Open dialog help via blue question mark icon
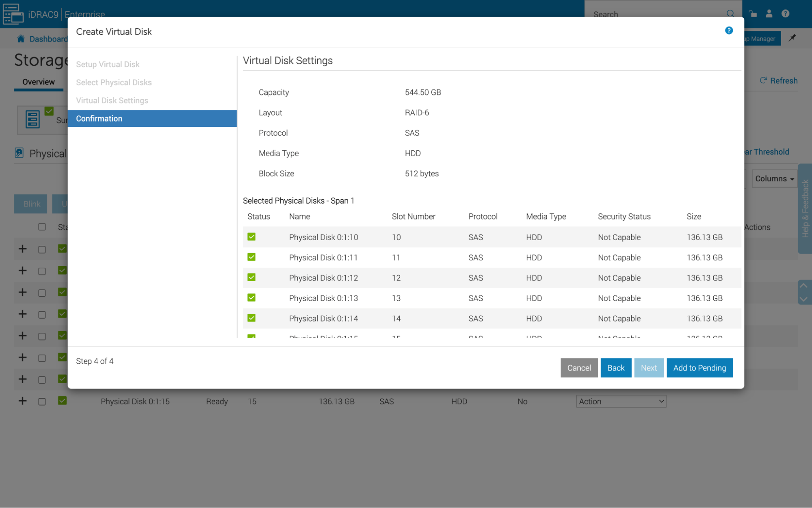The width and height of the screenshot is (812, 508). [x=729, y=30]
